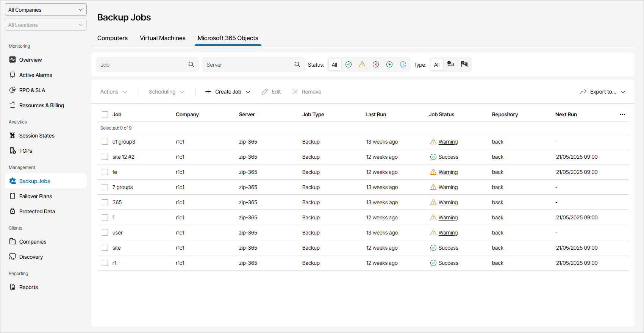Filter jobs by Failed status icon
Viewport: 644px width, 333px height.
click(376, 64)
